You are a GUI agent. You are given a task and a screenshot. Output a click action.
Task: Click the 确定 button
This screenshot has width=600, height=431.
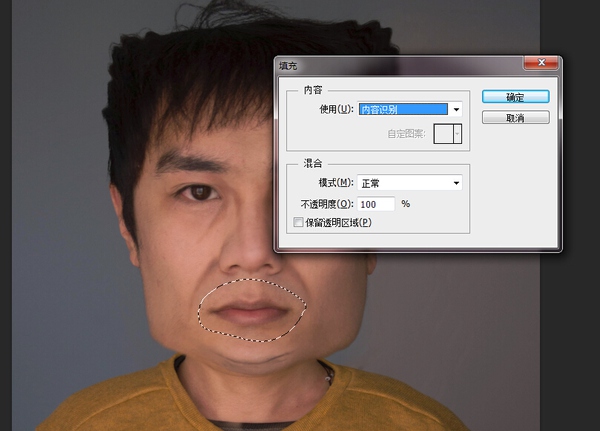[x=515, y=97]
